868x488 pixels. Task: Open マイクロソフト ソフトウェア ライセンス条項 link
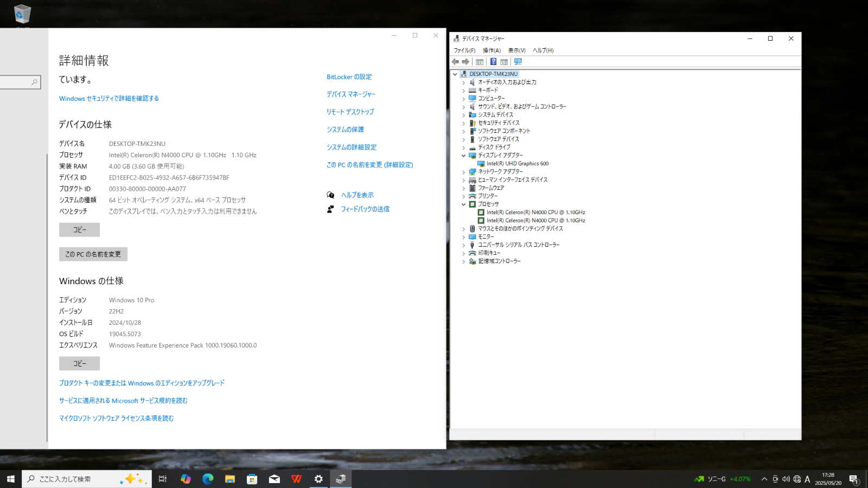click(116, 419)
